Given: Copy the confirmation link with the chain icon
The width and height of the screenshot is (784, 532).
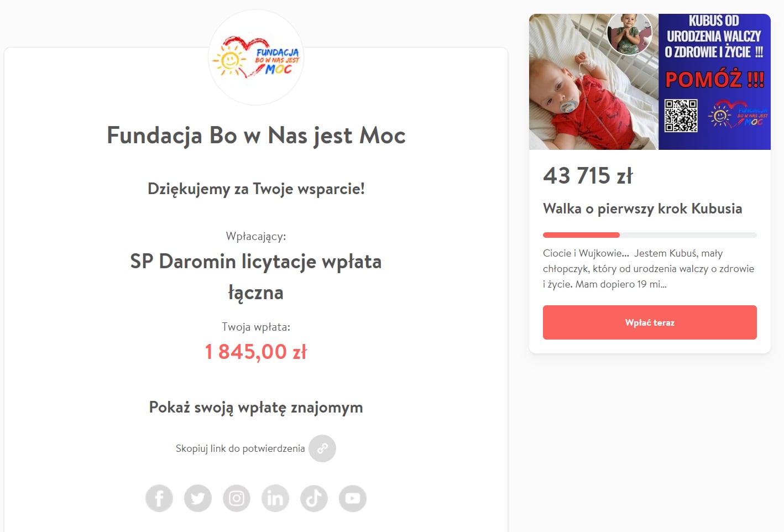Looking at the screenshot, I should pyautogui.click(x=322, y=448).
